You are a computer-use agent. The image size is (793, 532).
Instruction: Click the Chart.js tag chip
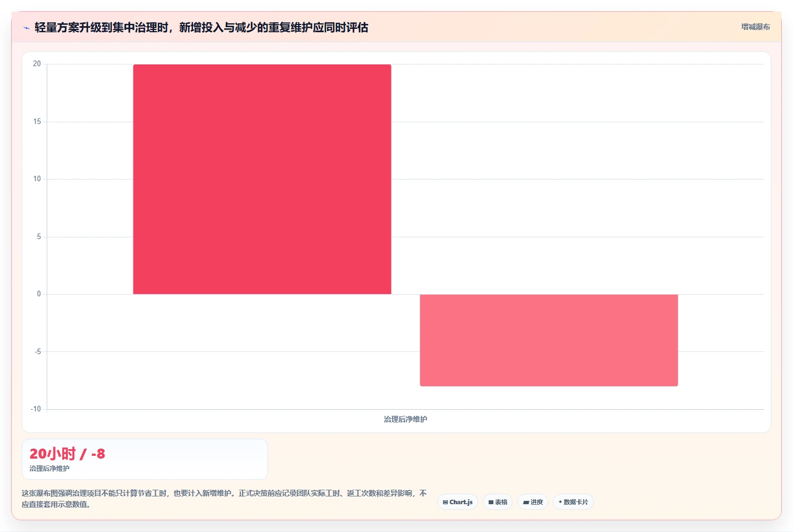pyautogui.click(x=458, y=502)
